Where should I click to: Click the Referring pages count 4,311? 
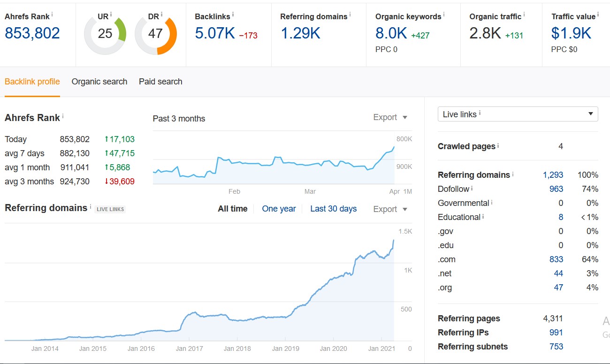click(553, 318)
